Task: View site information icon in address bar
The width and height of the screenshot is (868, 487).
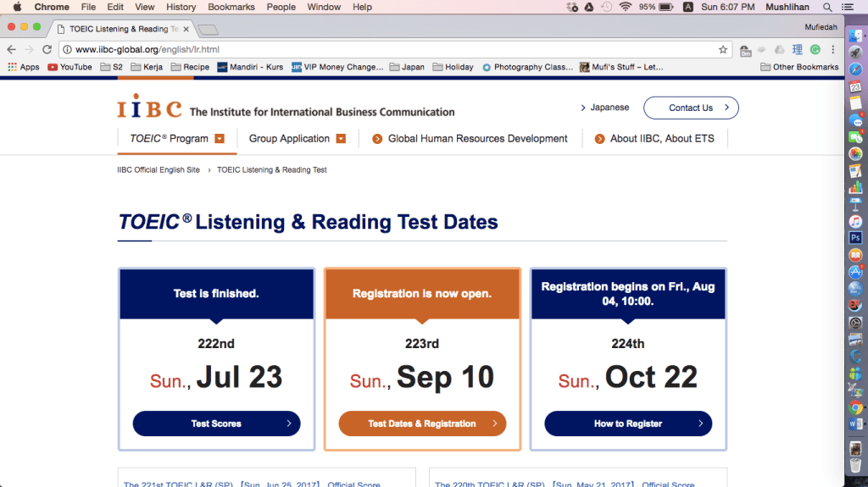Action: (x=67, y=49)
